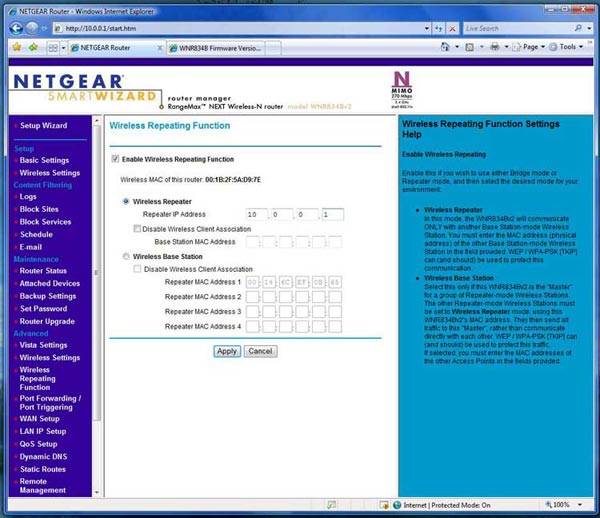This screenshot has width=600, height=518.
Task: Click the Print icon in command bar
Action: click(x=495, y=47)
